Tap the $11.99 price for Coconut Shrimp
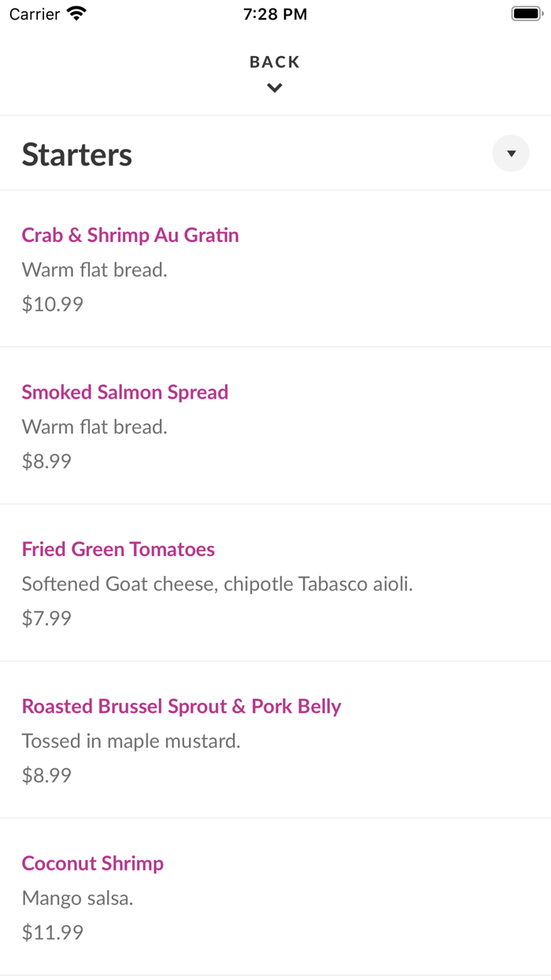This screenshot has width=551, height=980. coord(52,933)
